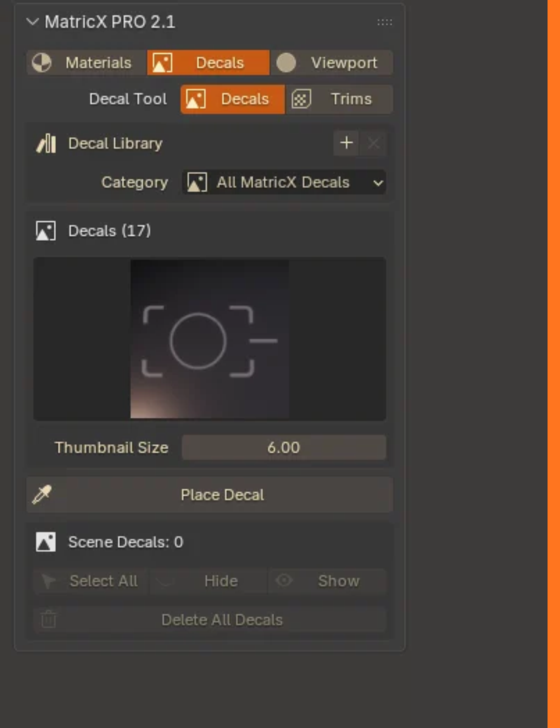The height and width of the screenshot is (728, 560).
Task: Click the Place Decal button
Action: [209, 494]
